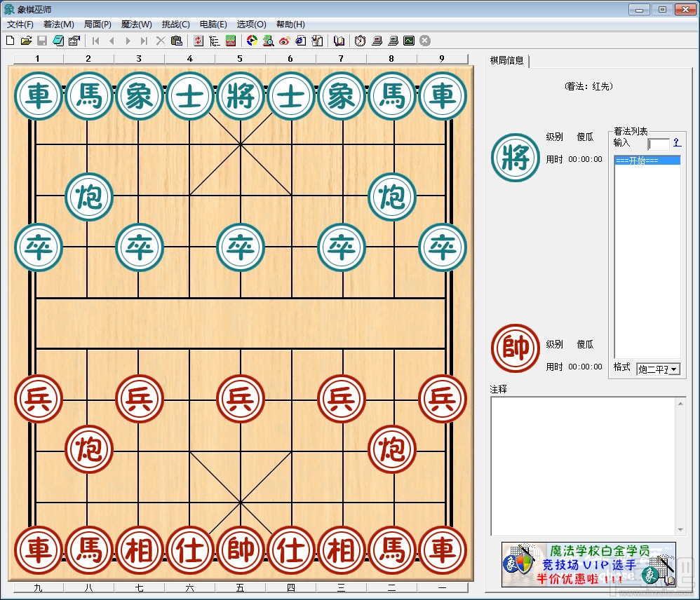Click the move tree structure icon
This screenshot has width=700, height=600.
click(x=215, y=41)
